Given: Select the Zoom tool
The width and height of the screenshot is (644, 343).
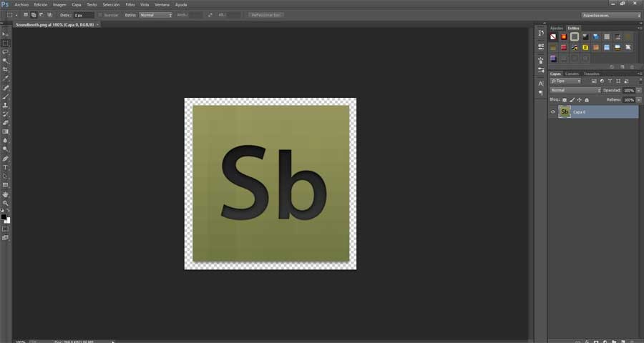Looking at the screenshot, I should pyautogui.click(x=5, y=203).
